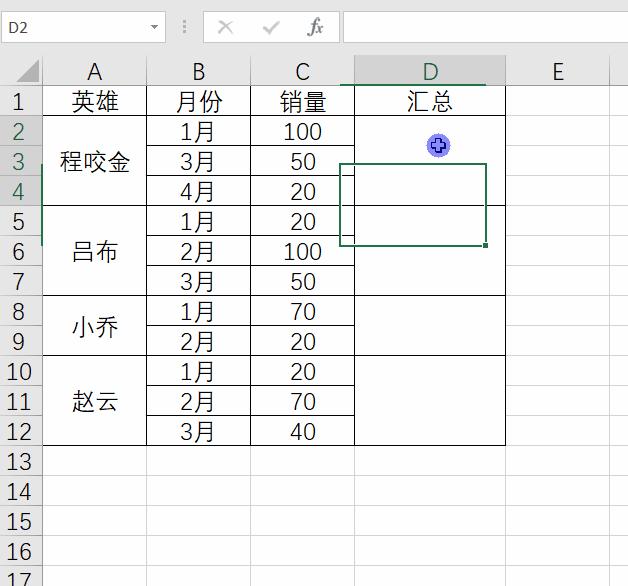Screen dimensions: 628x586
Task: Click cell C8 with 70 for 小乔
Action: [302, 311]
